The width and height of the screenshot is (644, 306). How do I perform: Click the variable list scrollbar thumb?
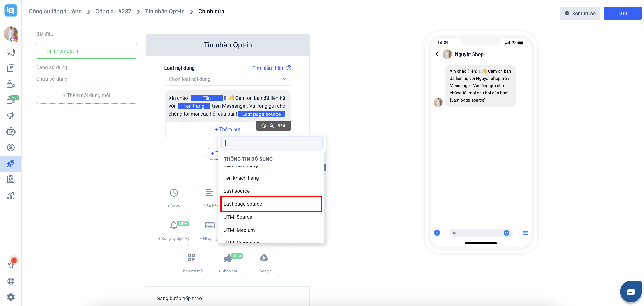[325, 167]
